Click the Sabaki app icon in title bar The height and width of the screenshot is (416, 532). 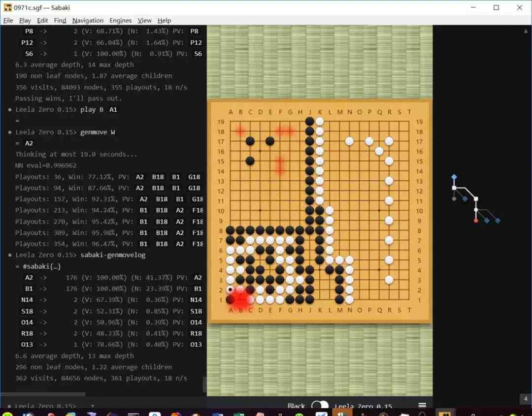click(7, 7)
